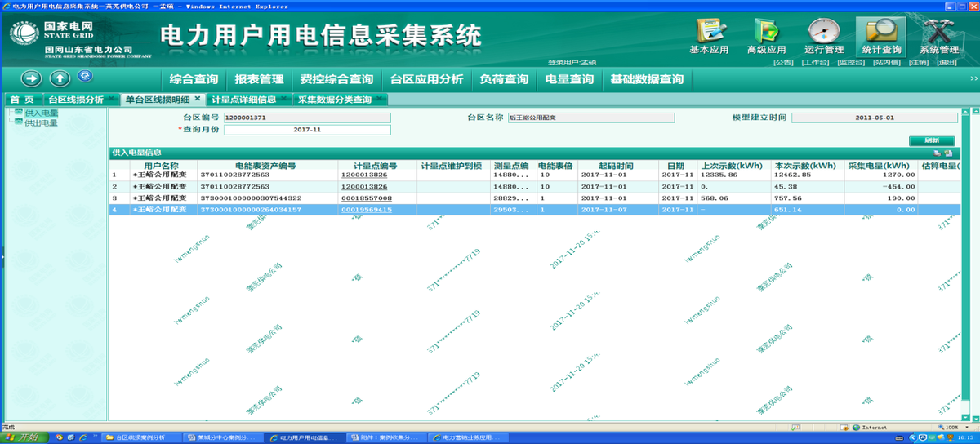Select 供出电量 tree node

tap(41, 122)
